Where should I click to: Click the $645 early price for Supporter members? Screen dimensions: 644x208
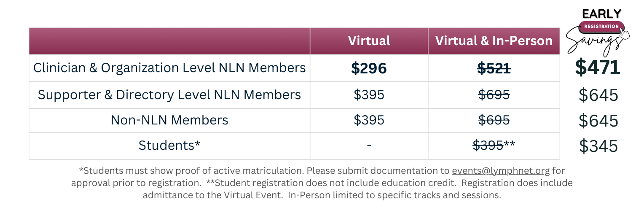(x=598, y=95)
